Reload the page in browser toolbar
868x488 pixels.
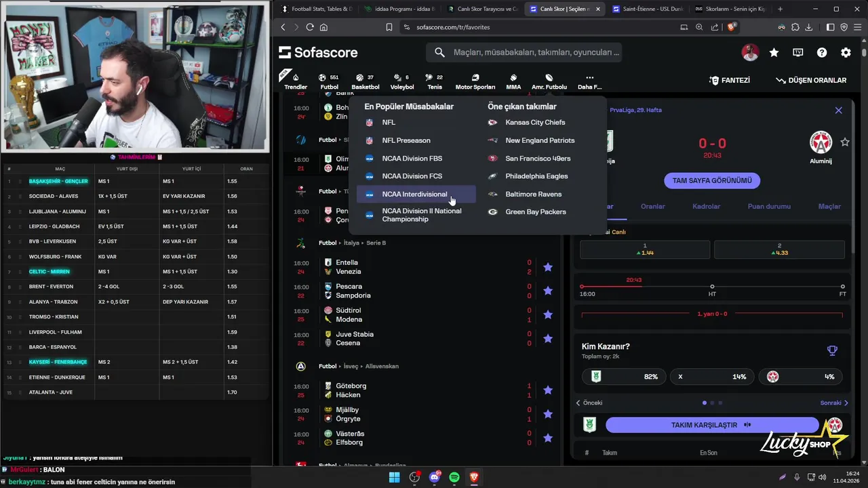click(x=310, y=27)
